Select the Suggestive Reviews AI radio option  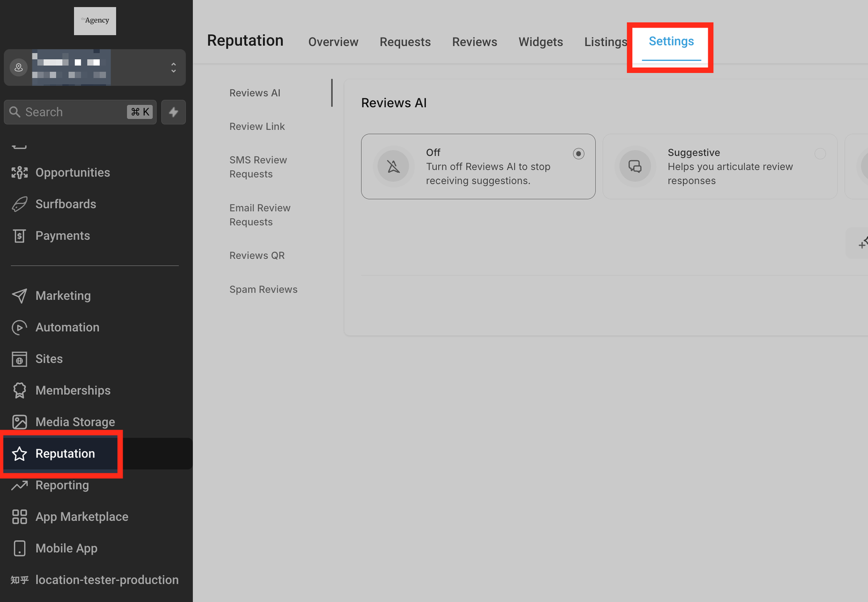click(820, 154)
